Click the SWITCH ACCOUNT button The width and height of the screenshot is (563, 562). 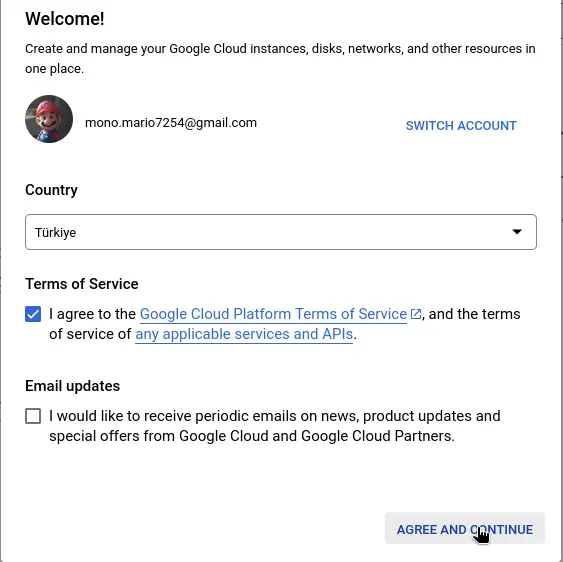tap(461, 126)
